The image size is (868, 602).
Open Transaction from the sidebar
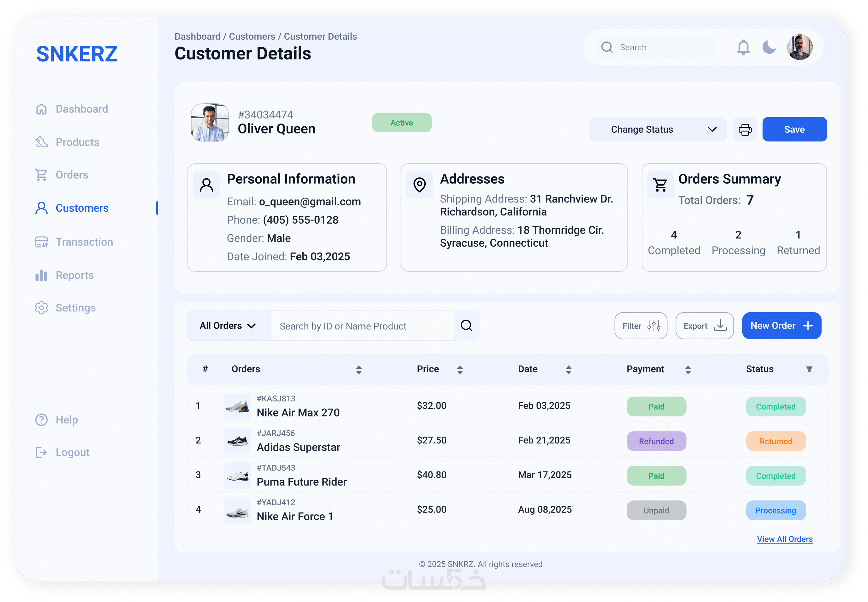[x=74, y=242]
